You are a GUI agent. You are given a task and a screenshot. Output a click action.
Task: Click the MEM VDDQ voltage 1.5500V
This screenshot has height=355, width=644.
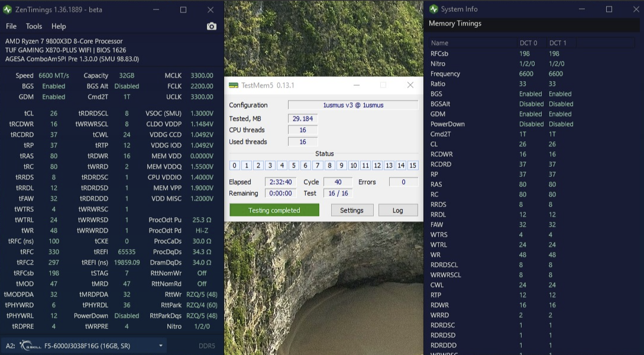click(x=202, y=167)
